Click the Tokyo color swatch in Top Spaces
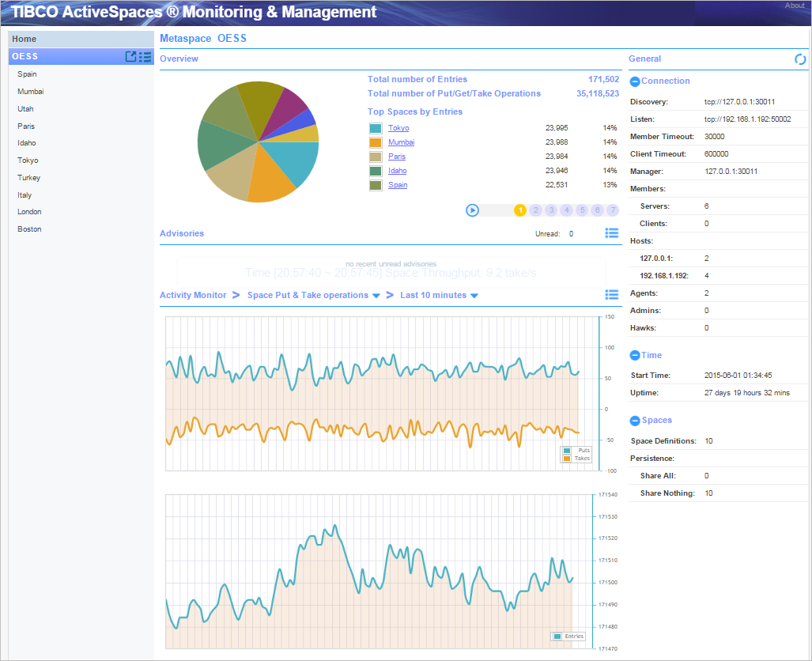The height and width of the screenshot is (661, 812). pos(376,127)
